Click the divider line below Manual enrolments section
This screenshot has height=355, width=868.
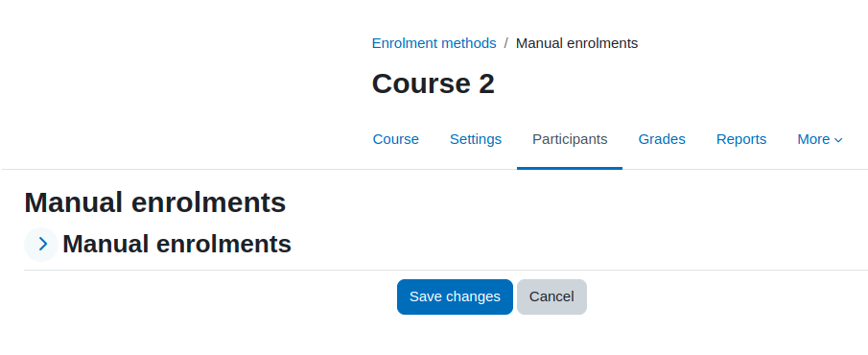pyautogui.click(x=446, y=271)
